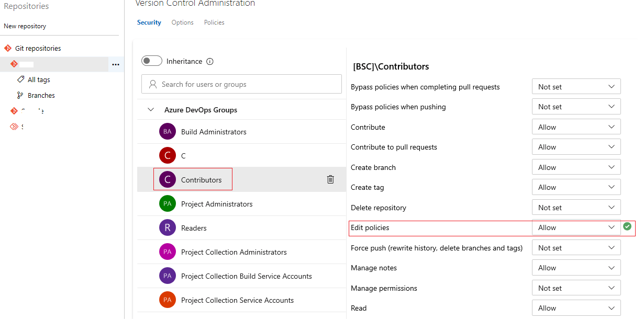The width and height of the screenshot is (644, 320).
Task: Click Project Collection Build Service Accounts name
Action: tap(247, 276)
